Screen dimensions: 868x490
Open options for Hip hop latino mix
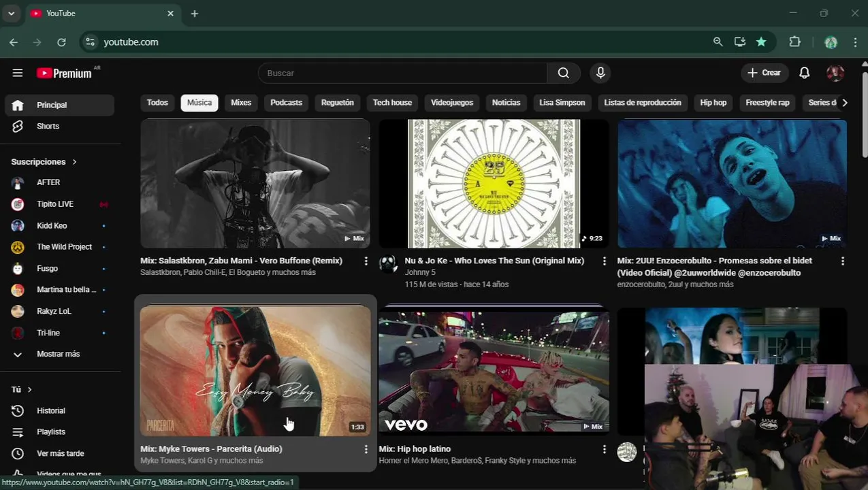(x=604, y=449)
